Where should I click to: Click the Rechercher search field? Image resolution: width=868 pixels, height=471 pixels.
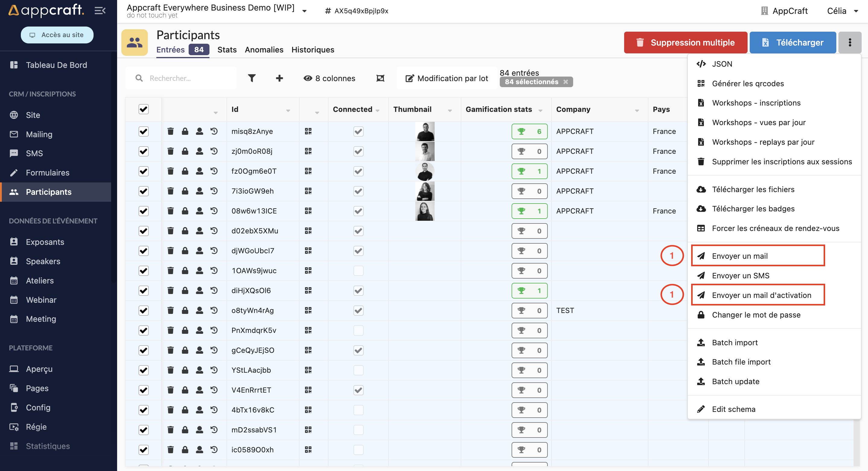pos(189,78)
